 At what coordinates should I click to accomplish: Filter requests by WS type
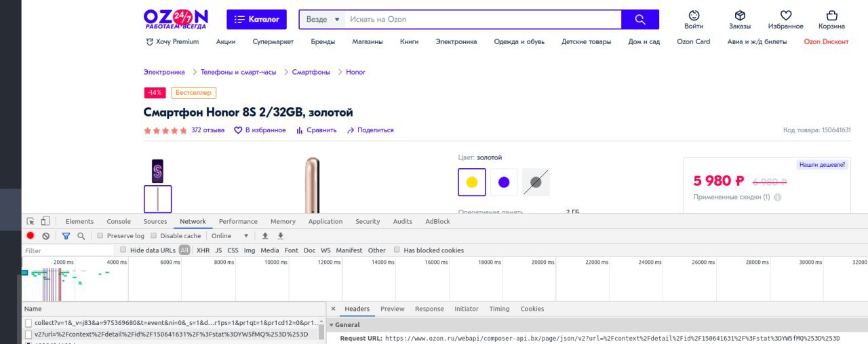325,250
